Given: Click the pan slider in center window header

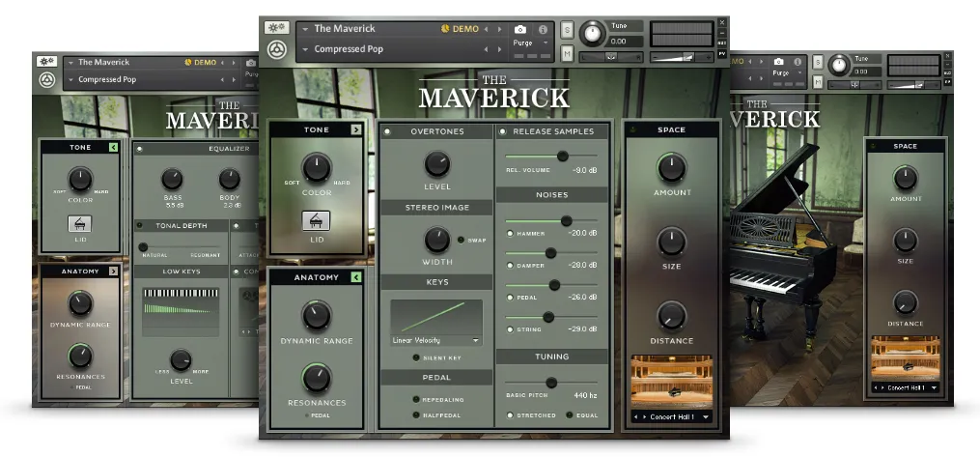Looking at the screenshot, I should tap(611, 57).
